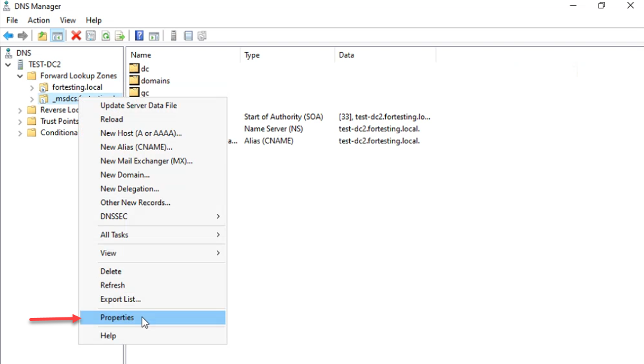644x364 pixels.
Task: Choose Reload from the context menu
Action: [x=153, y=120]
